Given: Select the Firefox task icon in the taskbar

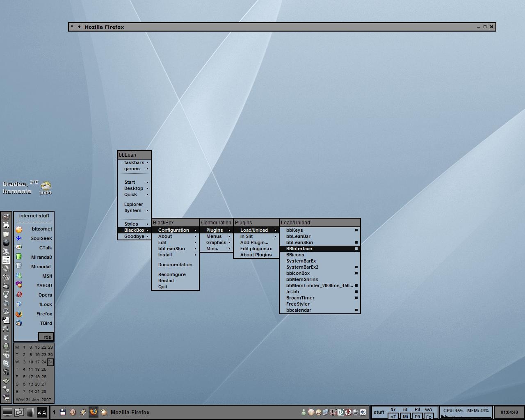Looking at the screenshot, I should (94, 412).
